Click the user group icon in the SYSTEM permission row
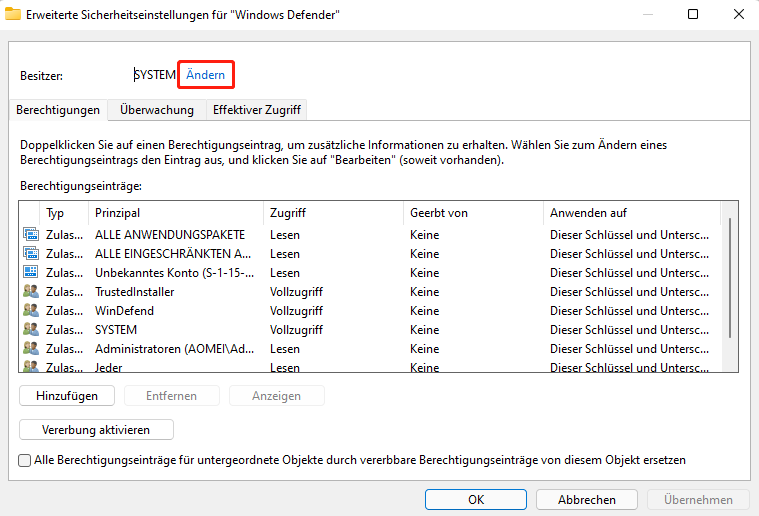The image size is (759, 516). coord(31,330)
